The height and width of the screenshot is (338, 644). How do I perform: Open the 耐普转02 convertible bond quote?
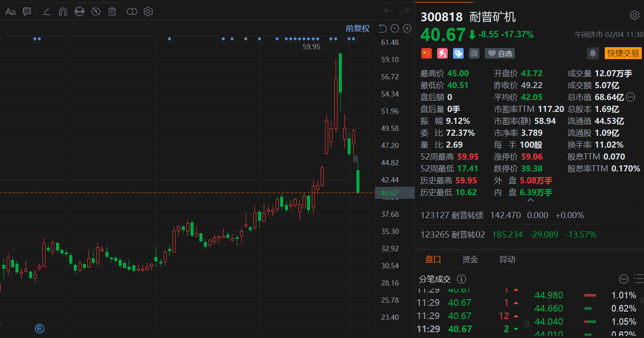point(468,234)
